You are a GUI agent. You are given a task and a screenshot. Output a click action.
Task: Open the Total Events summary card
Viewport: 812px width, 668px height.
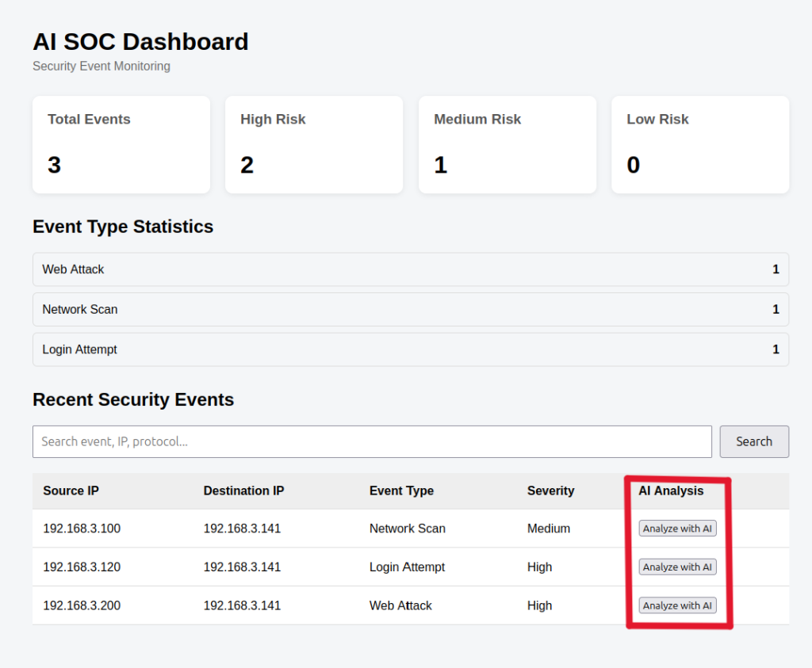pos(121,144)
